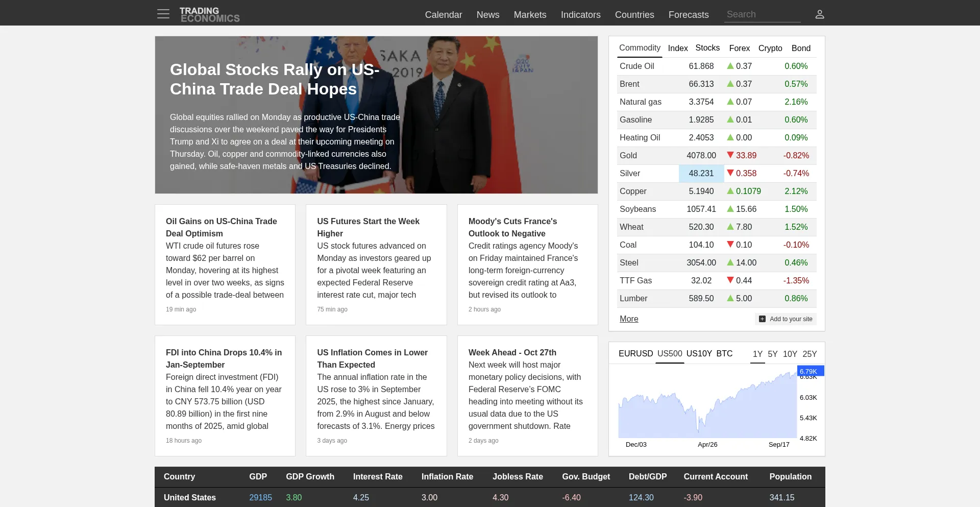The image size is (980, 507).
Task: Click the Trading Economics logo
Action: (209, 14)
